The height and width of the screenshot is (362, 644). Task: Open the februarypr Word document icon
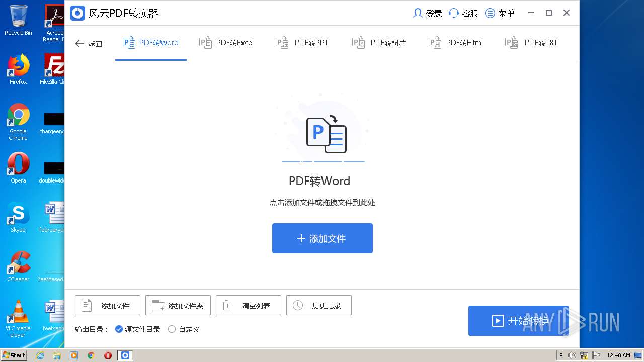click(x=52, y=217)
